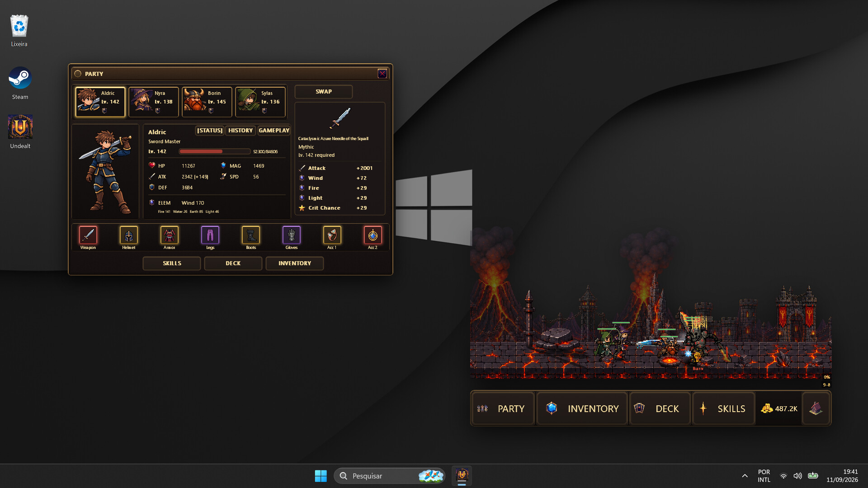
Task: Select the Armor equipment slot
Action: point(170,235)
